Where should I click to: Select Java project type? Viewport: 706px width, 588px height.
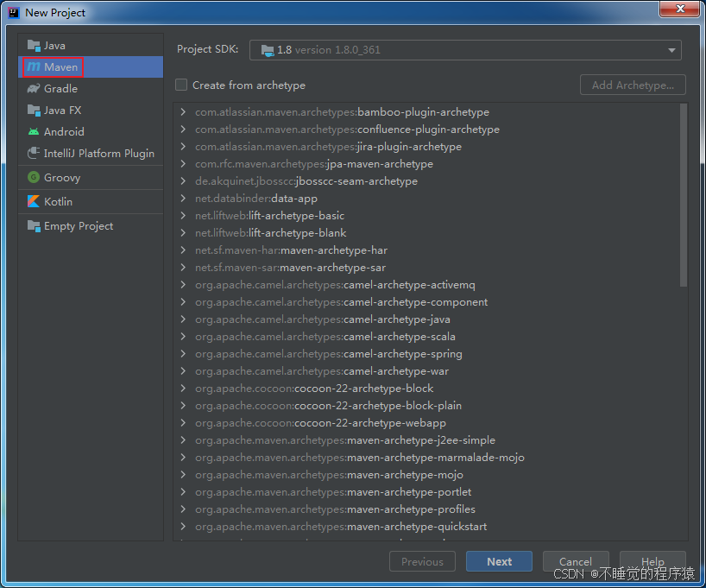pos(91,46)
